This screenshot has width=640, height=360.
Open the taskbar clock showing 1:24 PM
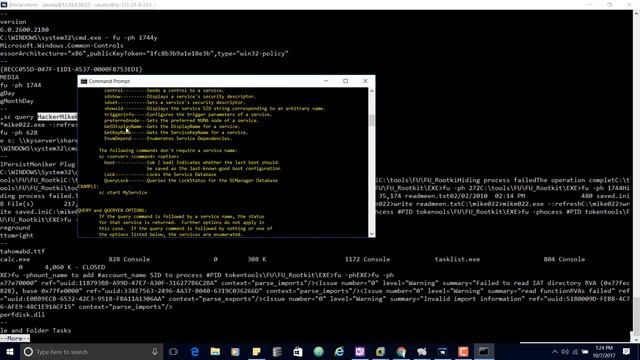point(603,352)
